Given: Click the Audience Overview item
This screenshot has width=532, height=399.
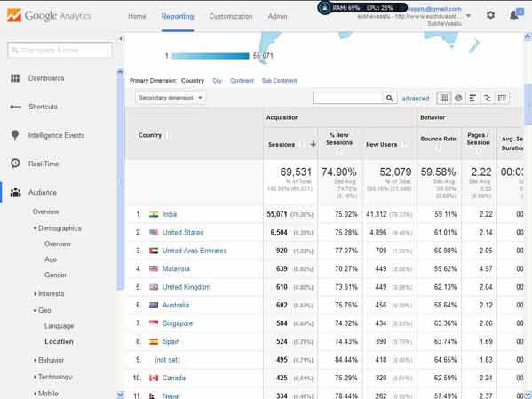Looking at the screenshot, I should 45,211.
